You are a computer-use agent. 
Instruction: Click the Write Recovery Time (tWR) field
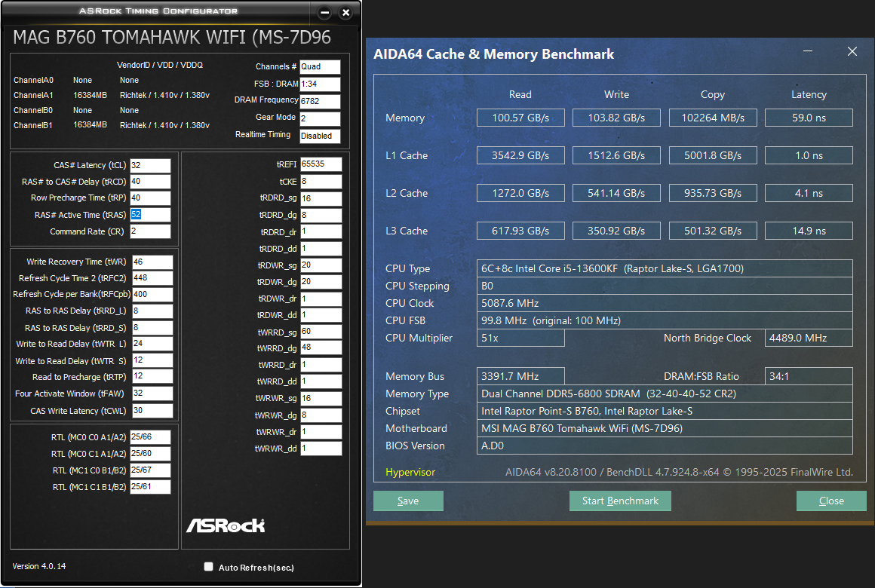click(x=152, y=262)
